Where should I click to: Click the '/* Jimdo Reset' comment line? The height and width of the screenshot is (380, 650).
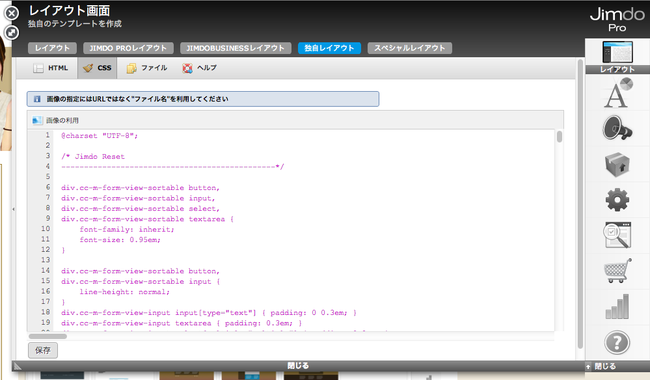(93, 157)
